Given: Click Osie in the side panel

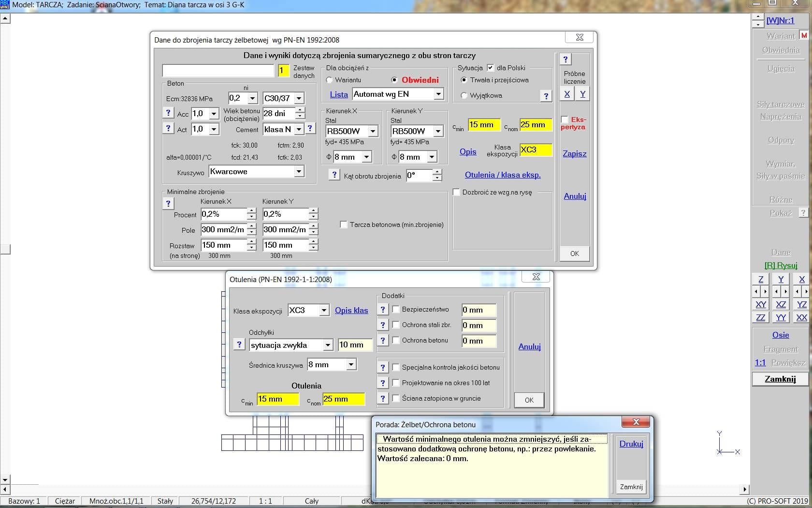Looking at the screenshot, I should [x=781, y=335].
